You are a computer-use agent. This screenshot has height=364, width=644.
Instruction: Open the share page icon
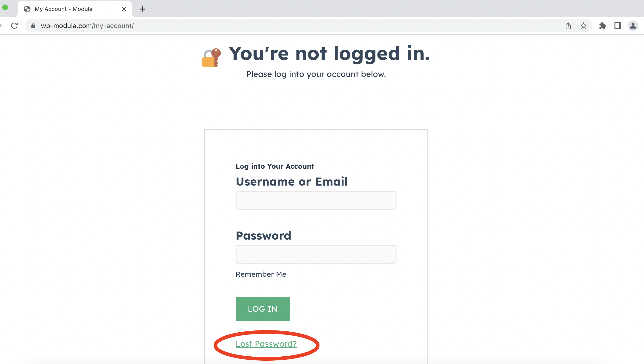[x=568, y=26]
